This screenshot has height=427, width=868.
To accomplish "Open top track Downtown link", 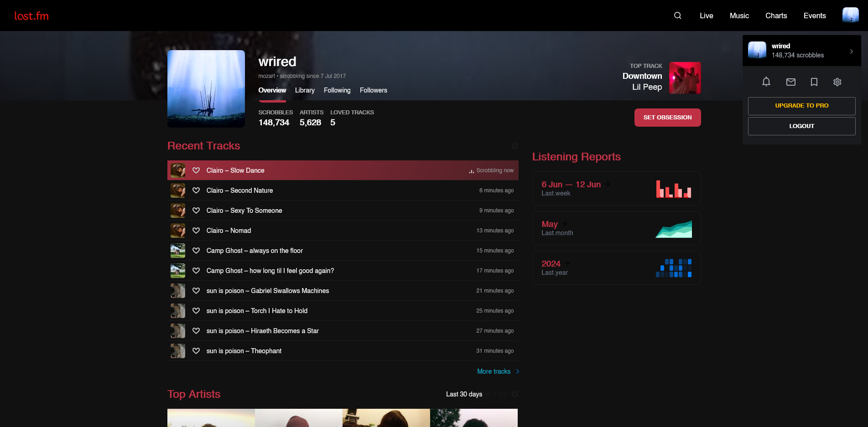I will (642, 76).
